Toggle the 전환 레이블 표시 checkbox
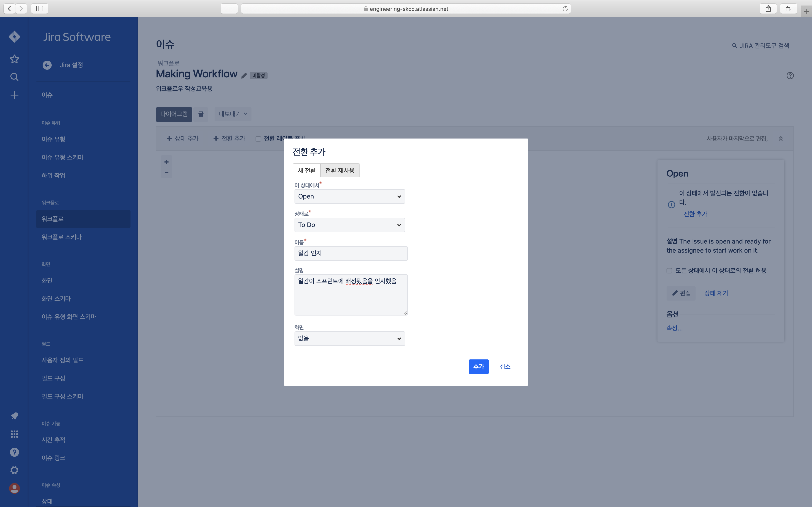Screen dimensions: 812x507 [x=258, y=139]
